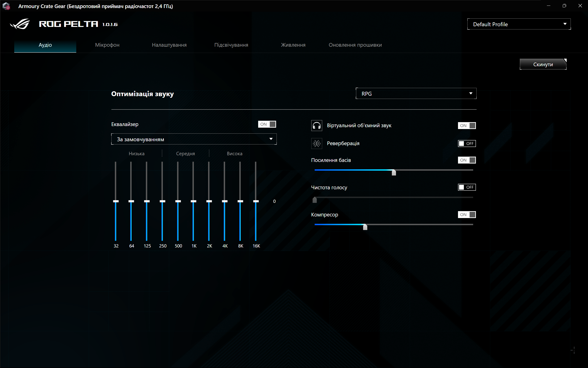Click the 4K equalizer slider handle
The image size is (588, 368).
pyautogui.click(x=225, y=201)
